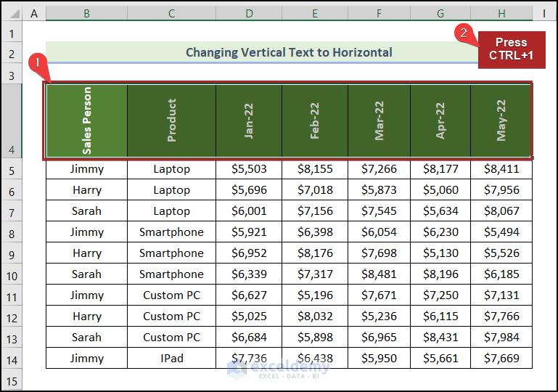Click cell with value $8,155
This screenshot has height=392, width=558.
coord(315,168)
